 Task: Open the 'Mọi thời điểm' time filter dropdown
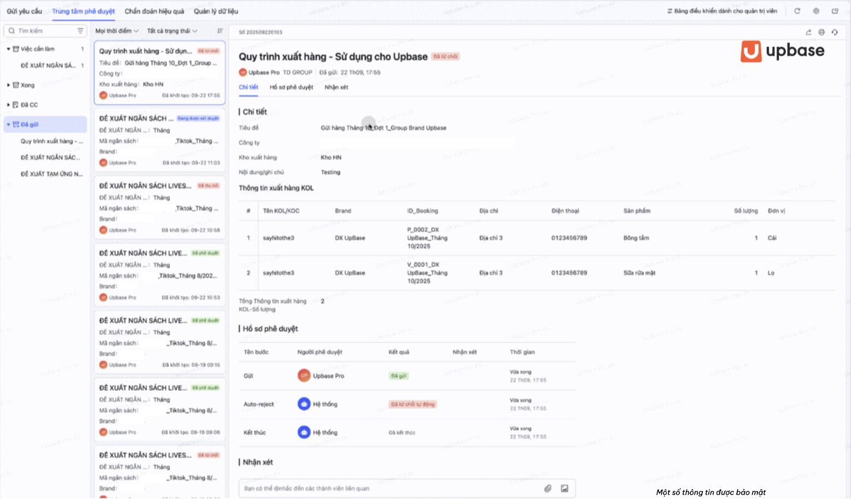(x=117, y=31)
